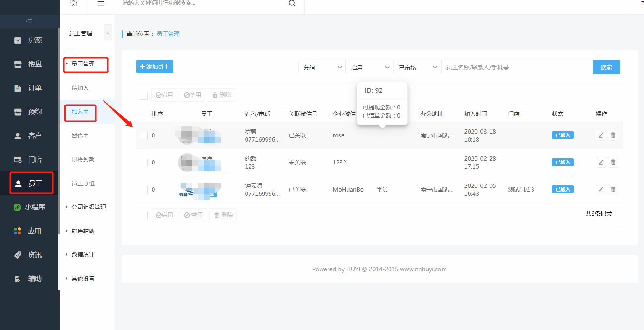Click the 员工管理 breadcrumb link

click(x=168, y=34)
